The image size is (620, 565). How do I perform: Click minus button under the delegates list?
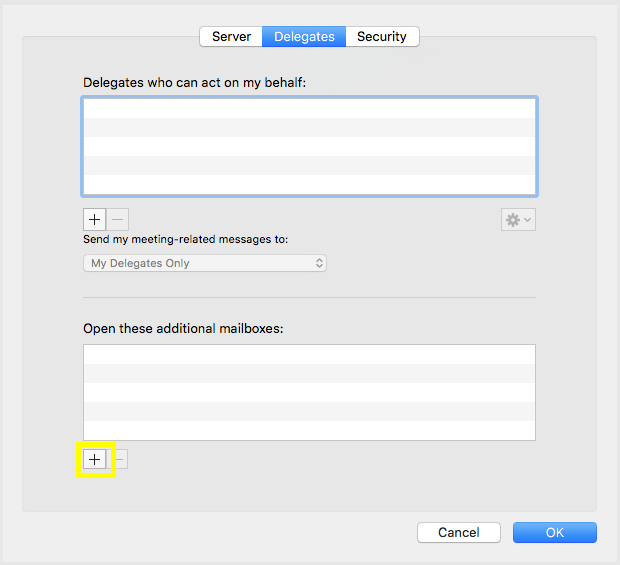pyautogui.click(x=117, y=219)
